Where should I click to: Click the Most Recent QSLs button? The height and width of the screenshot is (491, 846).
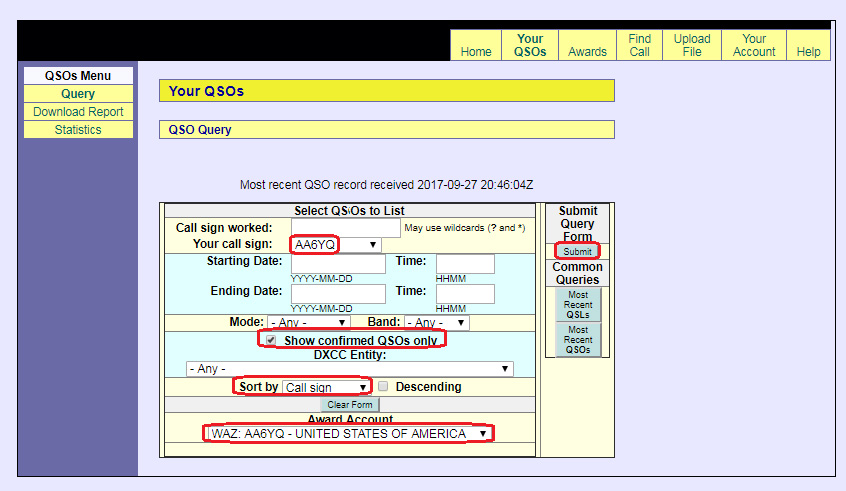click(x=578, y=305)
